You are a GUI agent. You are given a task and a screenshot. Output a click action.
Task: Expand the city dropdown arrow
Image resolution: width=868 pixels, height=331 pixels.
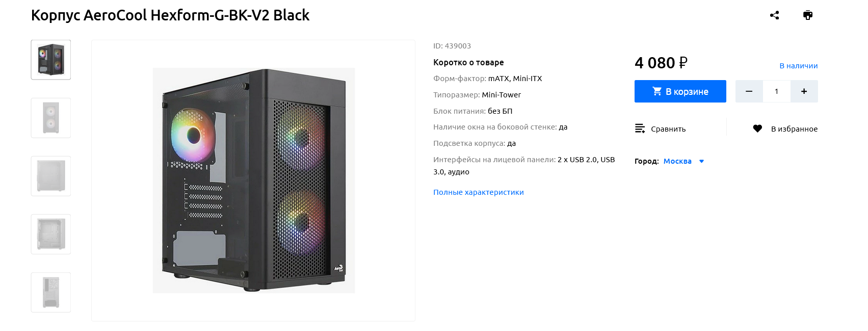701,161
